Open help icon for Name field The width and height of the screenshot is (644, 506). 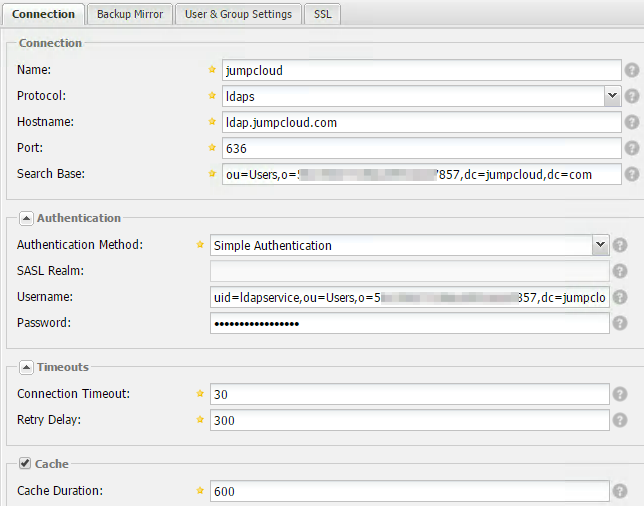click(632, 70)
